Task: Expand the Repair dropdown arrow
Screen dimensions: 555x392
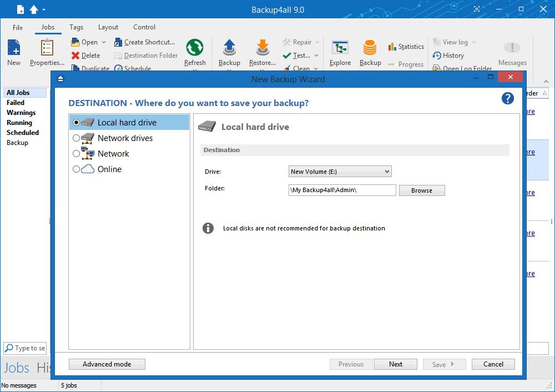Action: (x=317, y=42)
